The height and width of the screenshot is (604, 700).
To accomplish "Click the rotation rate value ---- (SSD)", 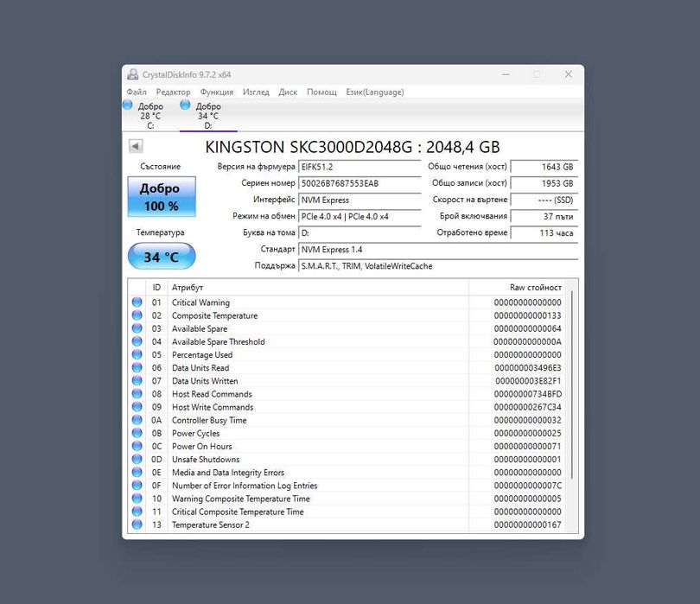I will (x=544, y=200).
